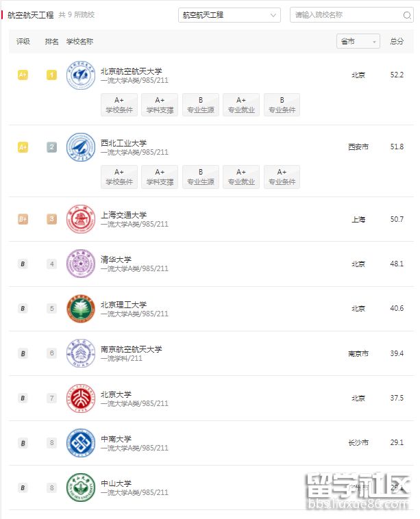Click 中山大学 green emblem
The image size is (420, 519).
(x=80, y=488)
